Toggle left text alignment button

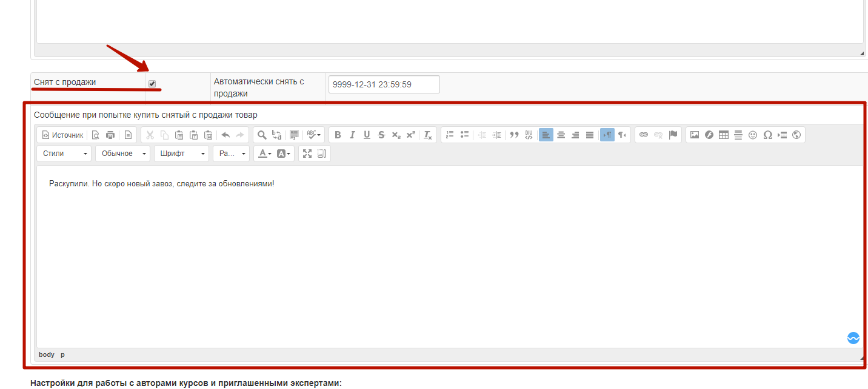pyautogui.click(x=546, y=135)
